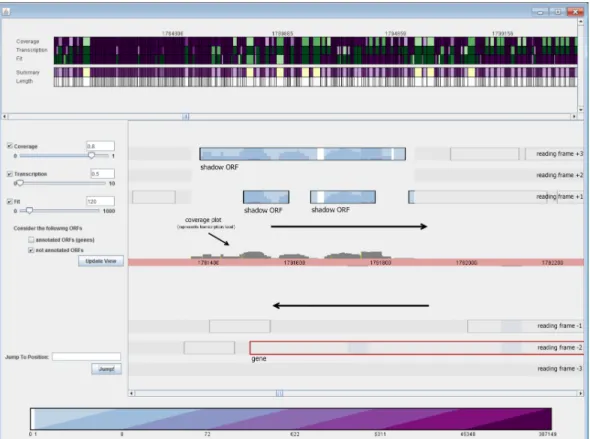Click the reading frame +2 label

tap(560, 175)
